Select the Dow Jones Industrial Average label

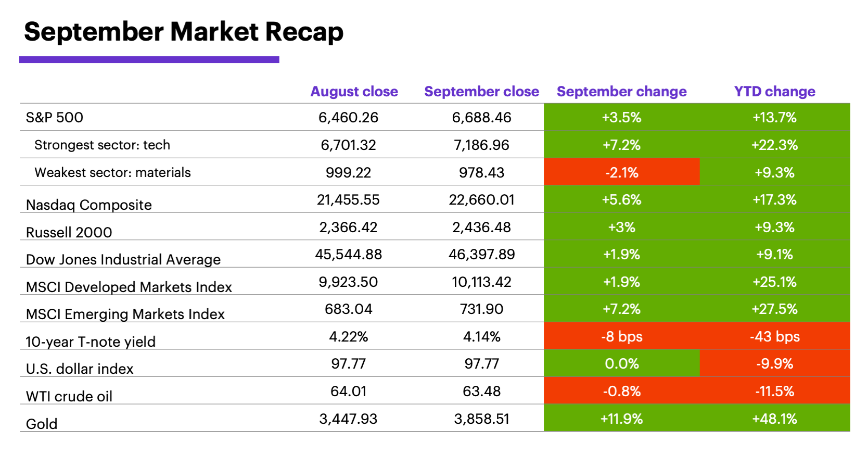click(123, 259)
